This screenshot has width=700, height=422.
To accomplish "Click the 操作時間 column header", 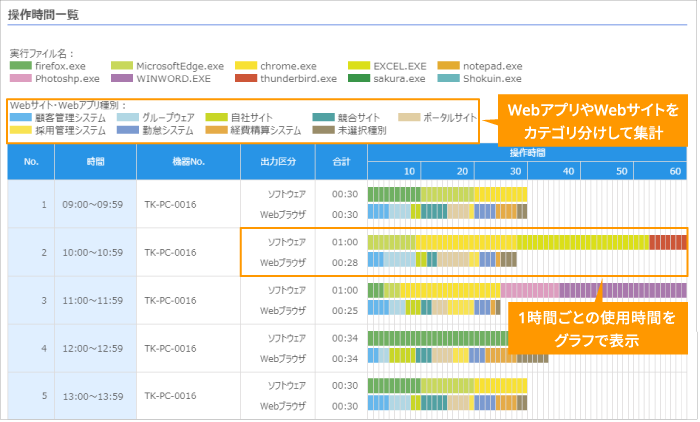I will [527, 153].
